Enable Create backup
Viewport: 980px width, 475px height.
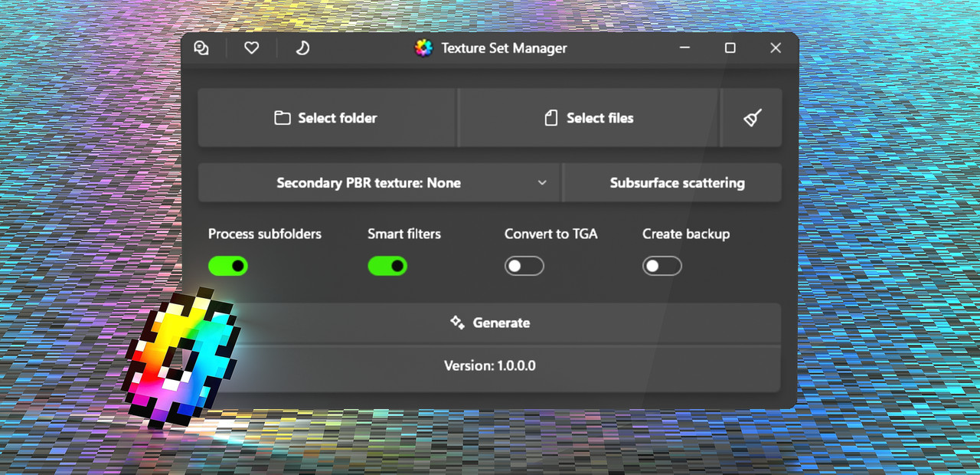point(662,266)
